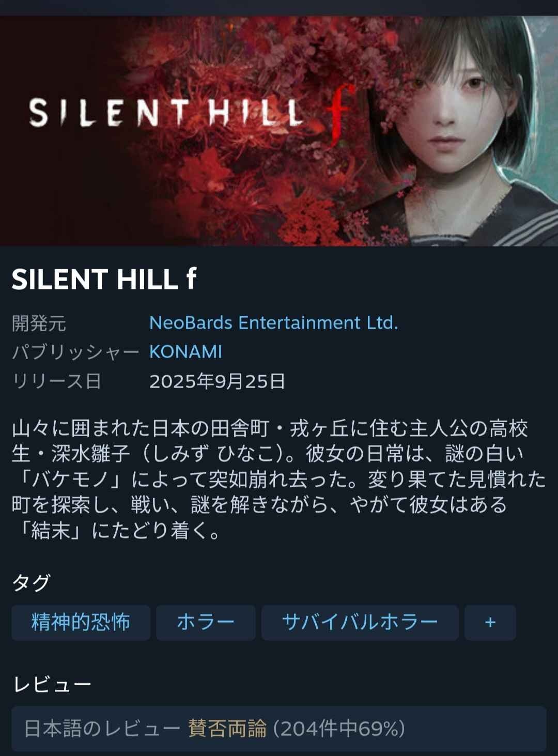Screen dimensions: 558x756
Task: Open the KONAMI publisher link
Action: (185, 352)
